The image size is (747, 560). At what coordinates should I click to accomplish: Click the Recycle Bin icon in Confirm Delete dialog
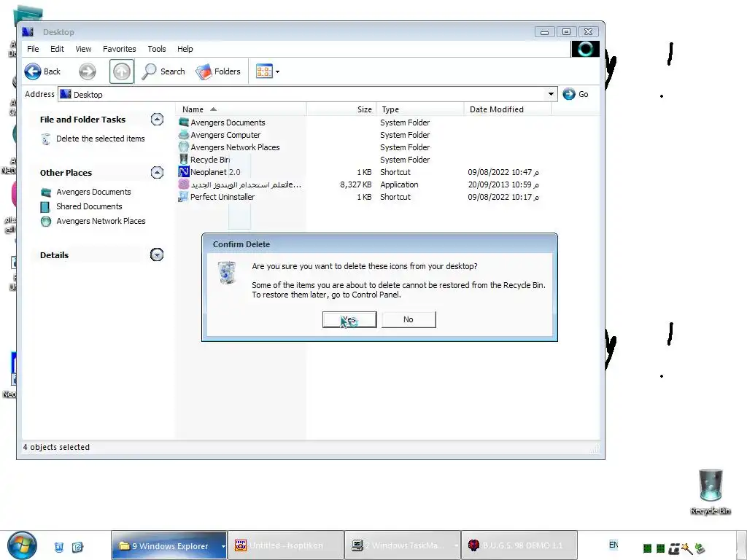(x=228, y=273)
